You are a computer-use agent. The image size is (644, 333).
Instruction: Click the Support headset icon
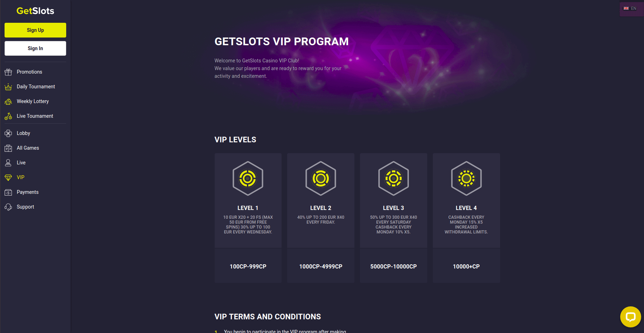point(8,207)
